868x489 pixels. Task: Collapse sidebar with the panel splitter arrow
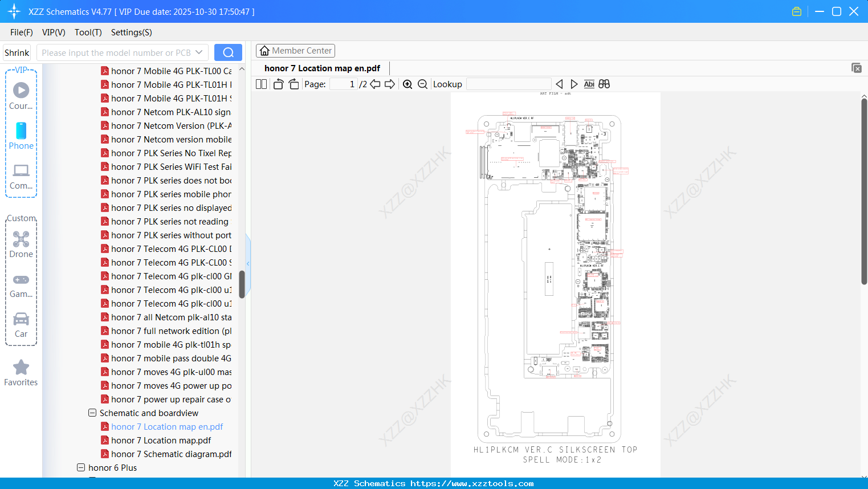(x=248, y=263)
